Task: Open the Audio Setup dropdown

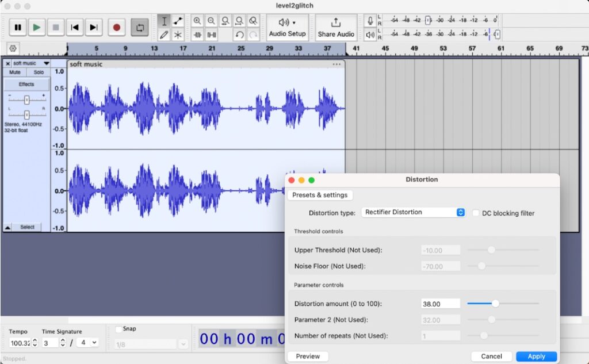Action: [x=287, y=27]
